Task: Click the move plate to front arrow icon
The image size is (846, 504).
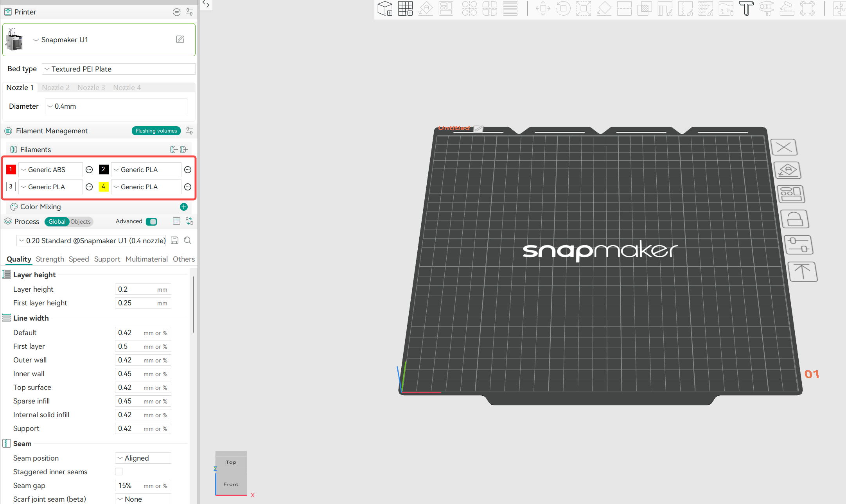Action: 803,272
